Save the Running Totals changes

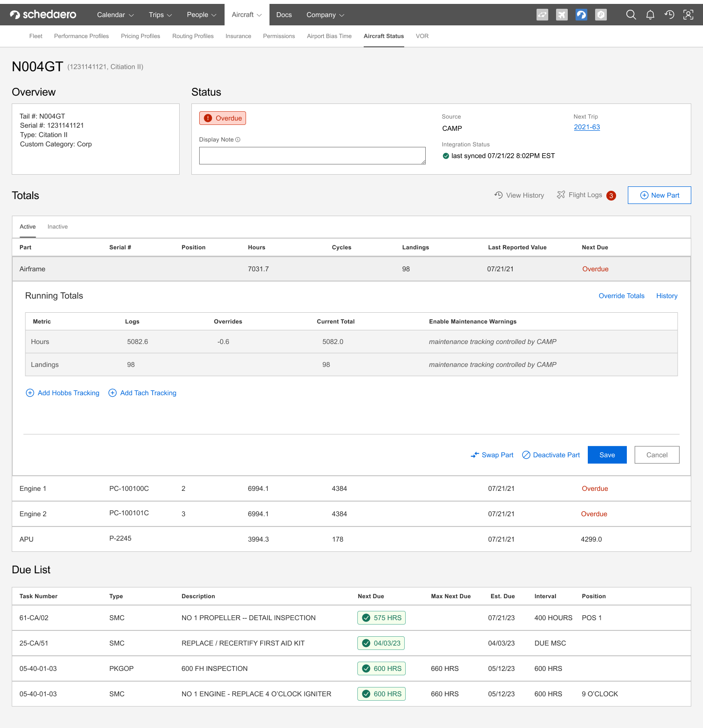(x=607, y=455)
